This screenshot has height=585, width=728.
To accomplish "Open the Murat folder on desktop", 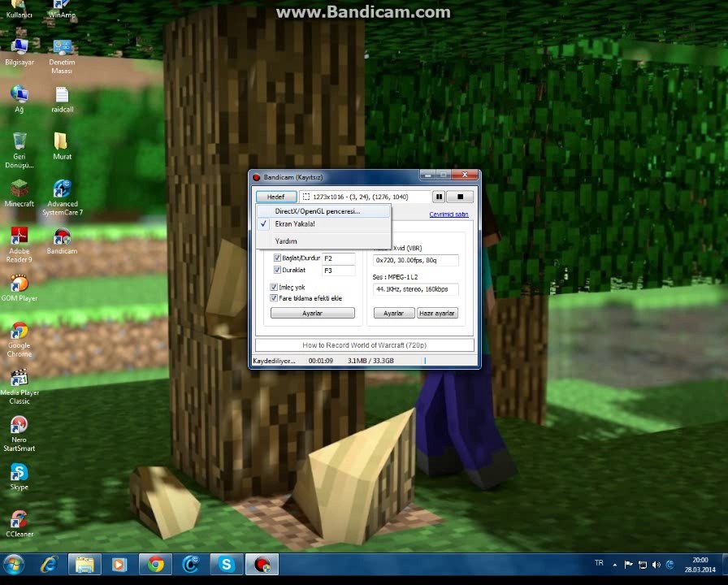I will click(62, 147).
